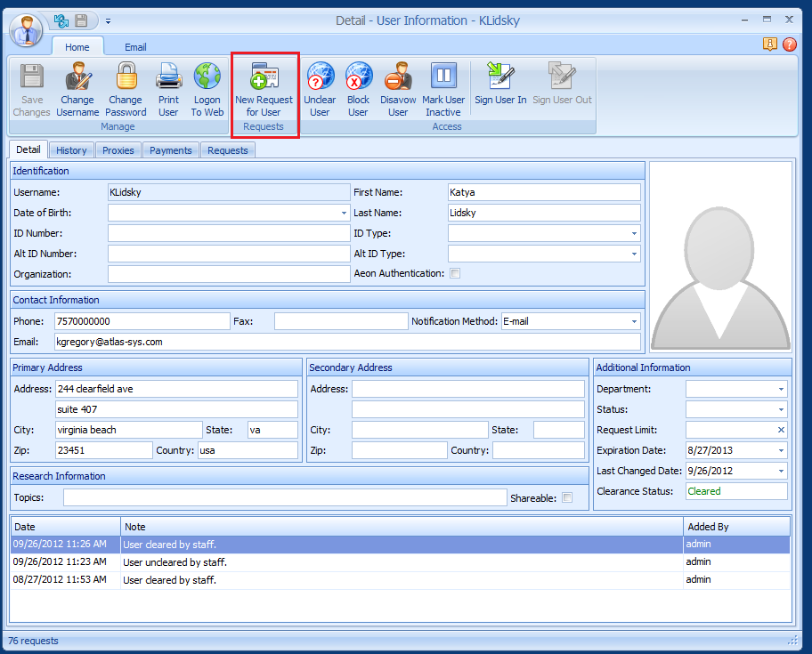
Task: Open the ID Type dropdown
Action: 634,233
